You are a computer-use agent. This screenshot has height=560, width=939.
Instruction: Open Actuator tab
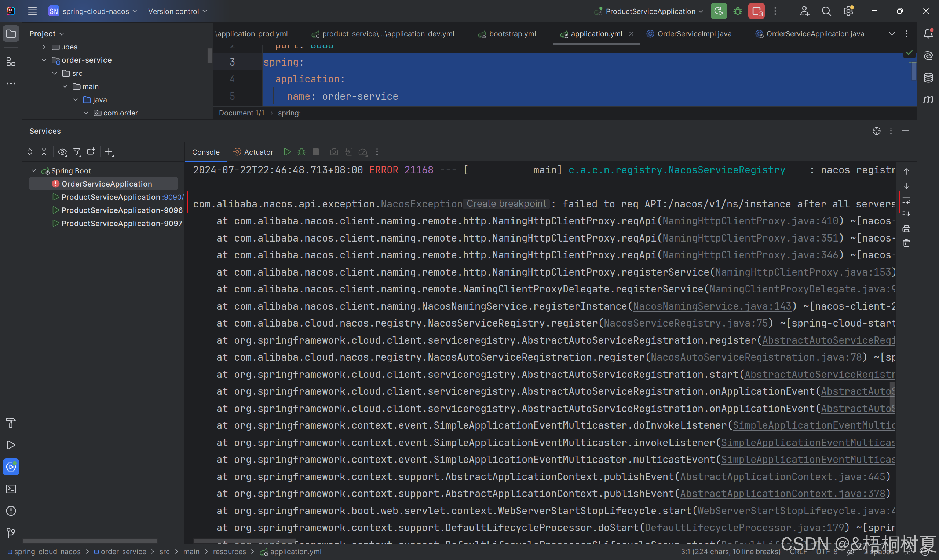point(253,152)
